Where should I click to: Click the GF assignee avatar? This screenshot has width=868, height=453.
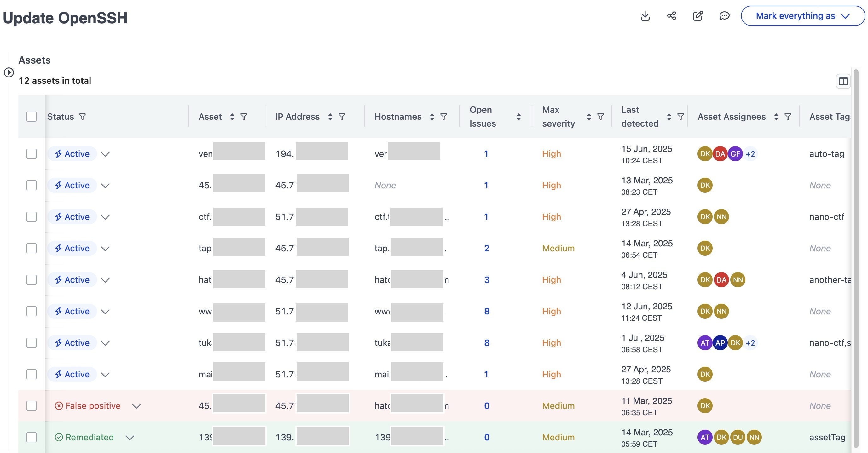point(735,154)
